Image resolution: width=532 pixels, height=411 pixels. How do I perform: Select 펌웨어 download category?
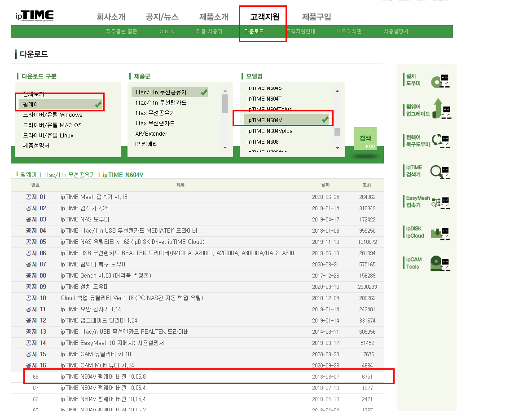pyautogui.click(x=61, y=104)
